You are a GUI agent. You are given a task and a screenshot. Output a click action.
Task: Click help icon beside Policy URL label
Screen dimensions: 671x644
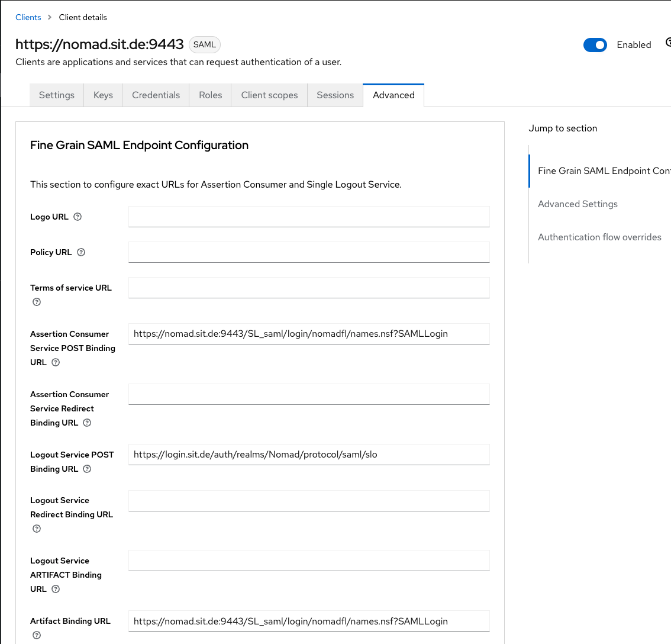pyautogui.click(x=81, y=252)
